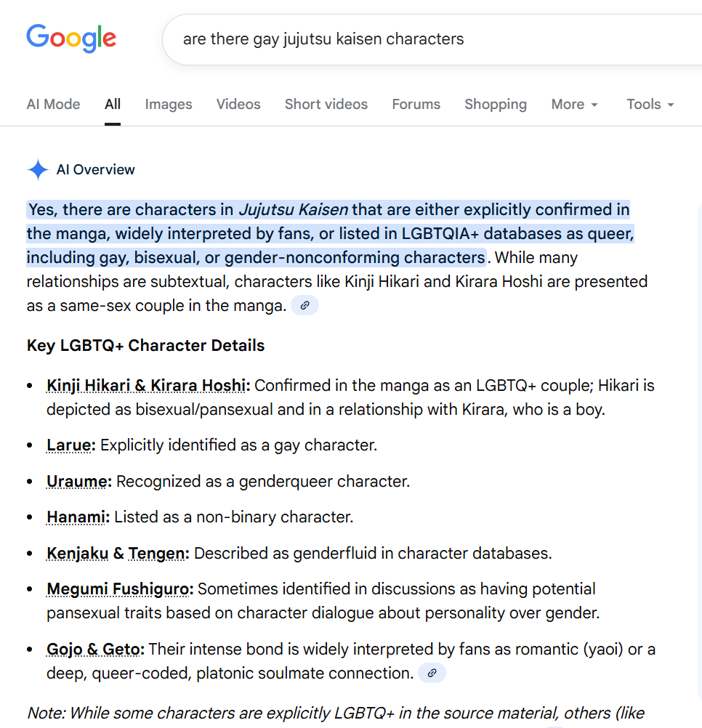The width and height of the screenshot is (702, 728).
Task: Switch to AI Mode tab
Action: (53, 104)
